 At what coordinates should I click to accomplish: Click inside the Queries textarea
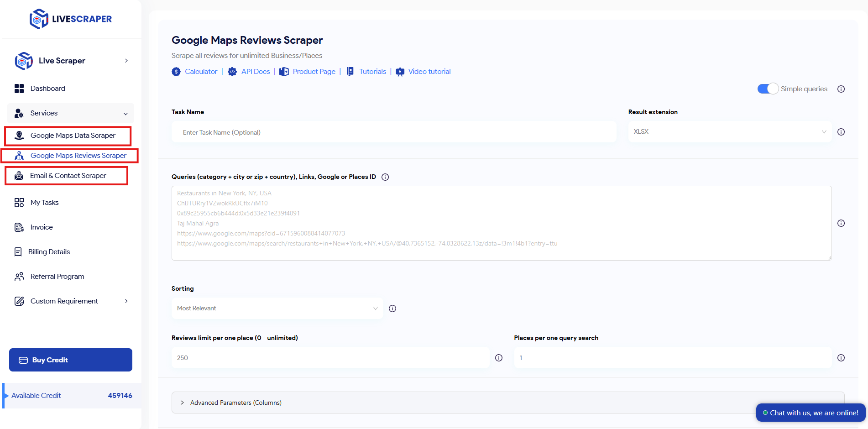click(502, 223)
